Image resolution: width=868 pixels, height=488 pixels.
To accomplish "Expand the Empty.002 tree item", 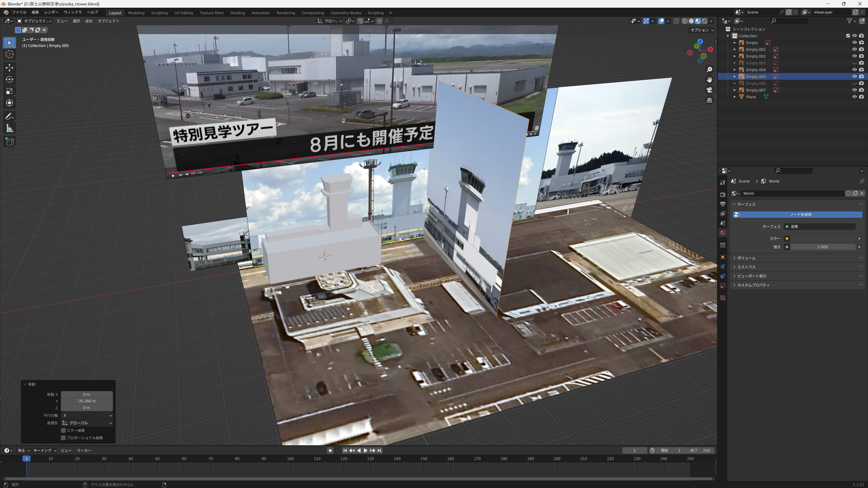I will pyautogui.click(x=735, y=56).
